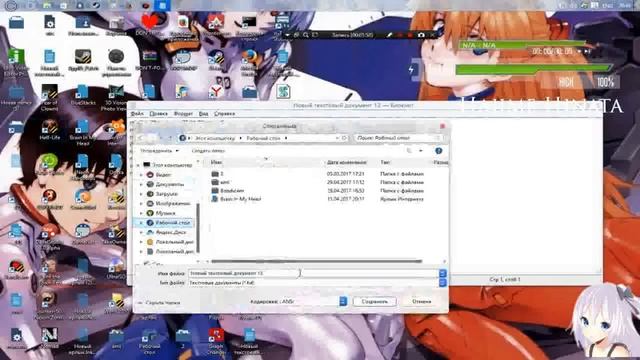Click the Отмена button
Viewport: 640px width, 360px height.
pos(422,302)
